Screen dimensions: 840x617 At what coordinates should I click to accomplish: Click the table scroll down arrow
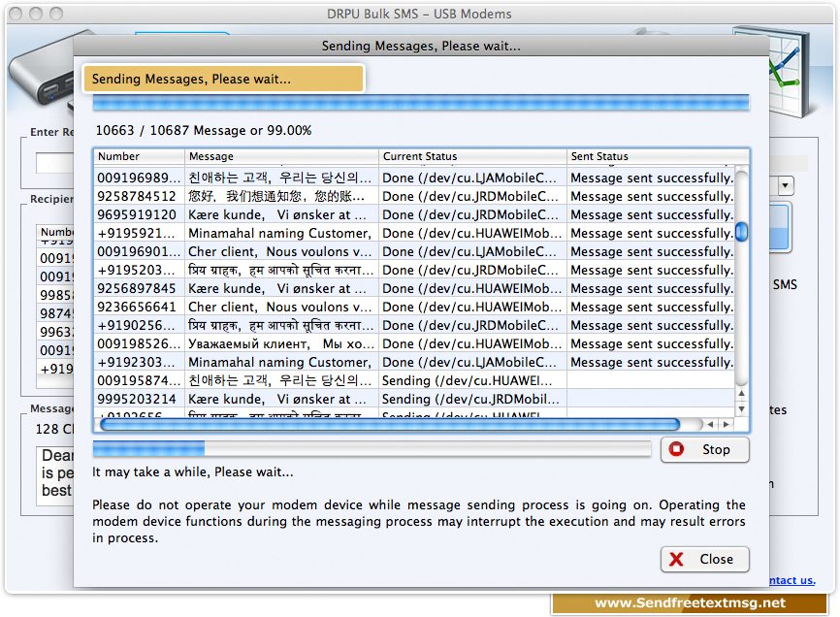[741, 409]
